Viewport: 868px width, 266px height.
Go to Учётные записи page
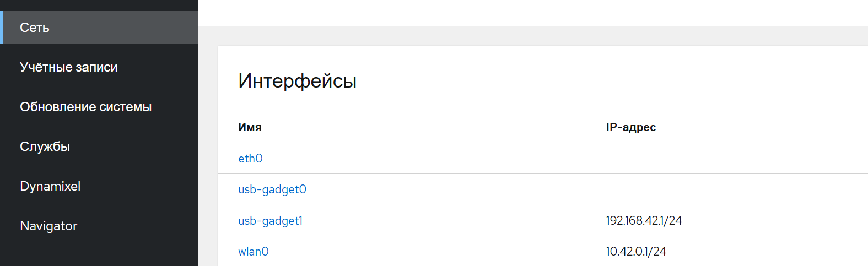click(x=69, y=67)
